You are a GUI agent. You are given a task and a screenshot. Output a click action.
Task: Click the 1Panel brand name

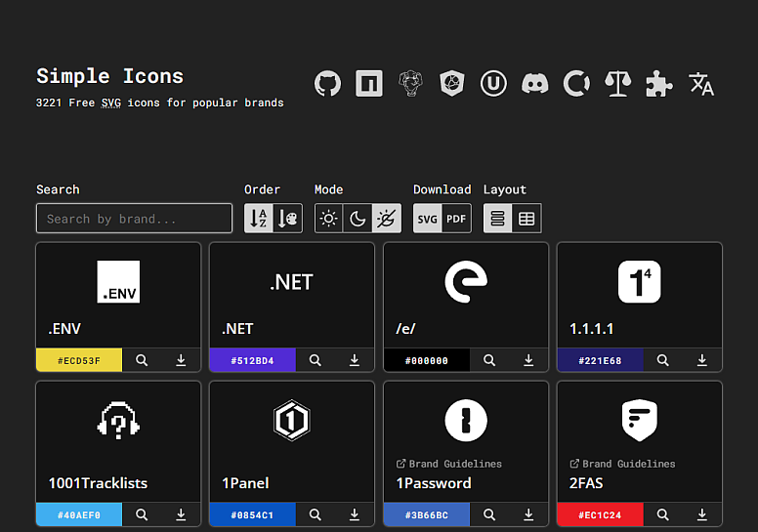(x=245, y=483)
